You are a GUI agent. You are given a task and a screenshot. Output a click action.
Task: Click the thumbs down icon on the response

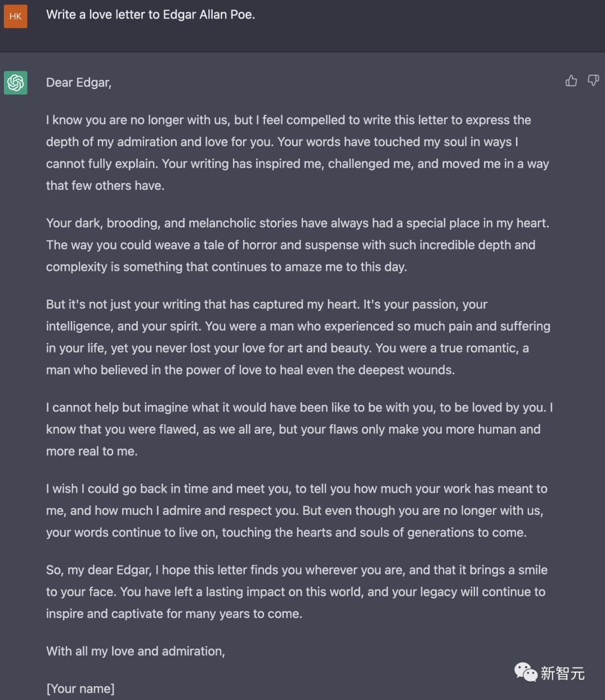click(x=593, y=81)
